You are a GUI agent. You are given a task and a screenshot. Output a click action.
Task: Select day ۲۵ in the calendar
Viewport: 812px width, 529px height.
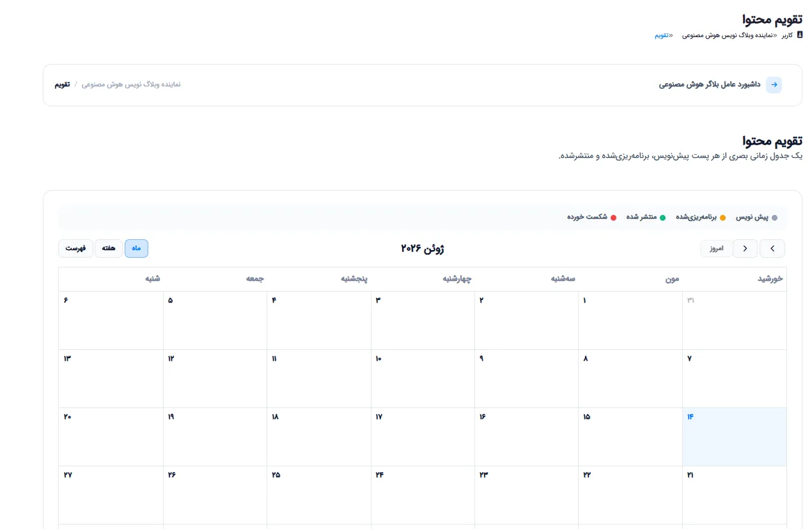[318, 495]
